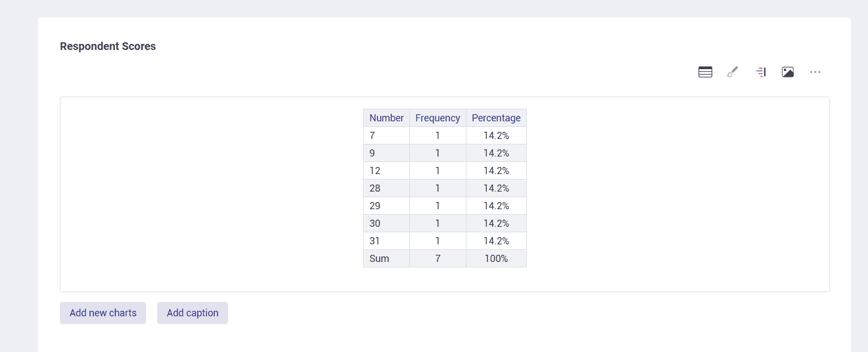The image size is (868, 352).
Task: Select the table view icon
Action: coord(705,72)
